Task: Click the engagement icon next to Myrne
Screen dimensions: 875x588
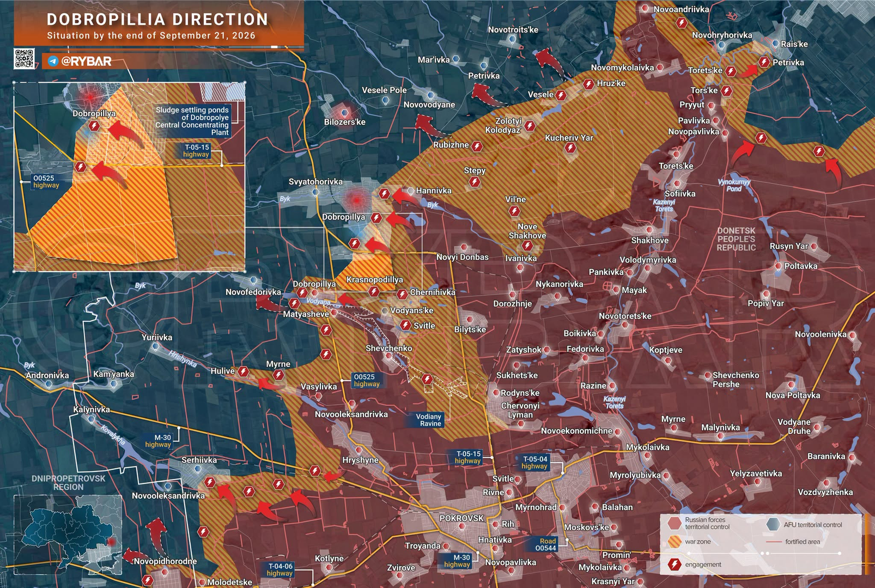Action: [x=278, y=375]
